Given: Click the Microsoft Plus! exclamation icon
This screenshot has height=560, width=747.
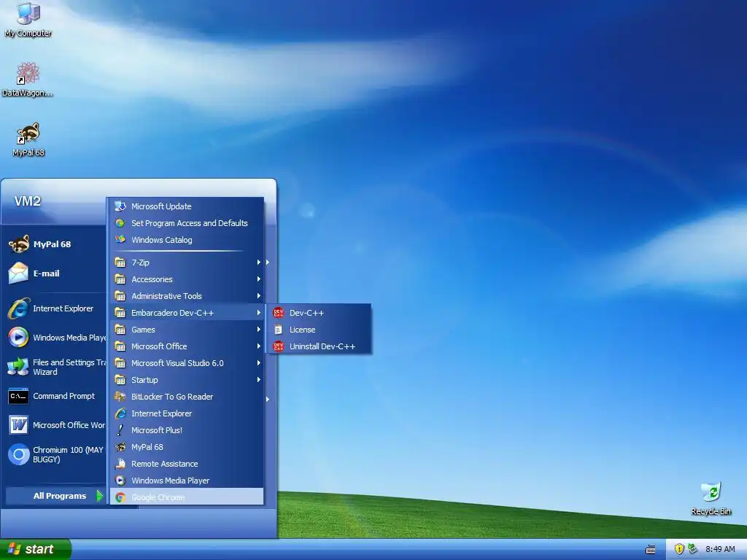Looking at the screenshot, I should 120,430.
